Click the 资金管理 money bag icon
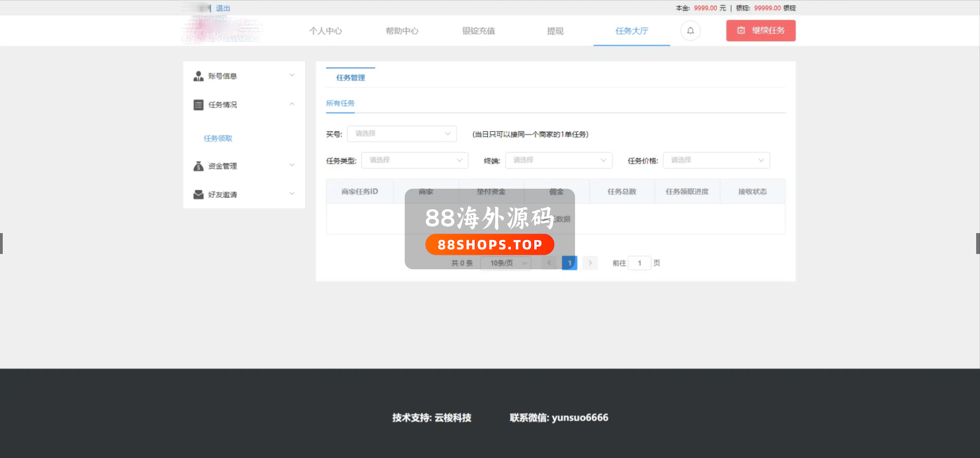Viewport: 980px width, 458px height. click(x=199, y=166)
